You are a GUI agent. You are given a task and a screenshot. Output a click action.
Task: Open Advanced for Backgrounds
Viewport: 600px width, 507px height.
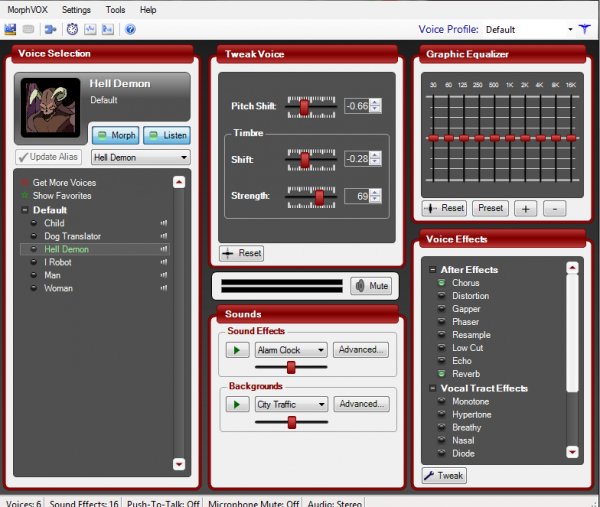(x=362, y=404)
